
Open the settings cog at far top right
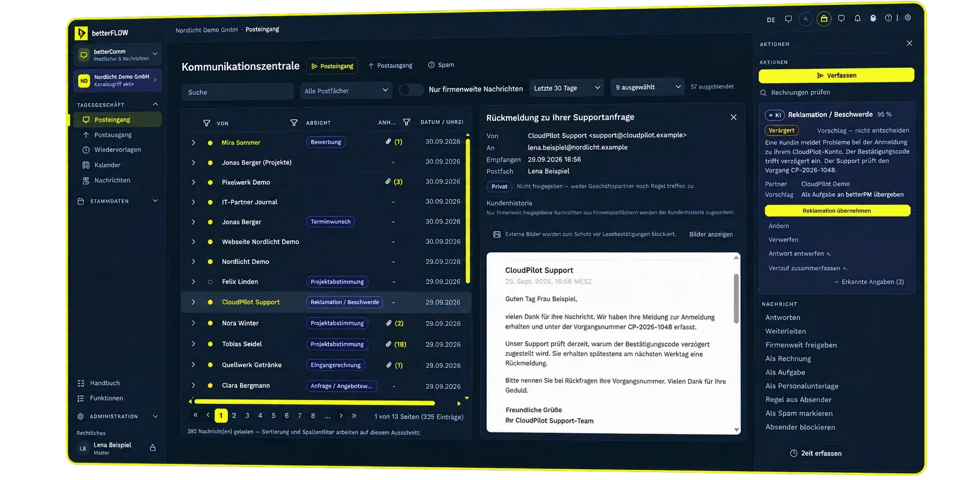click(x=908, y=17)
